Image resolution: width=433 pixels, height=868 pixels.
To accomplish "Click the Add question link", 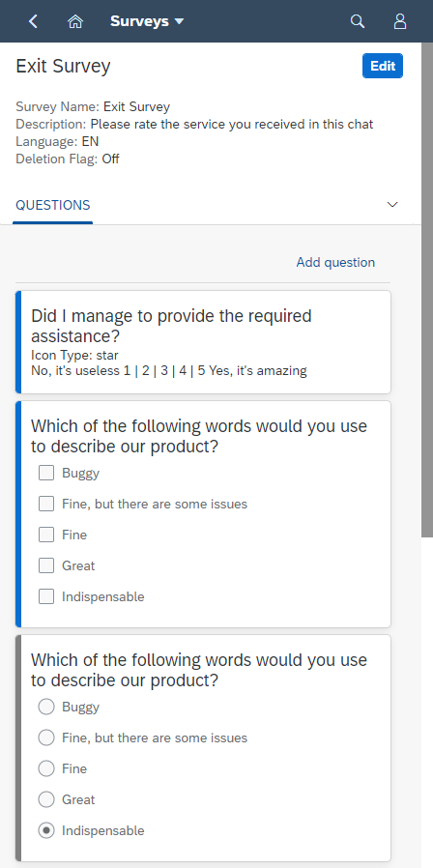I will tap(335, 262).
